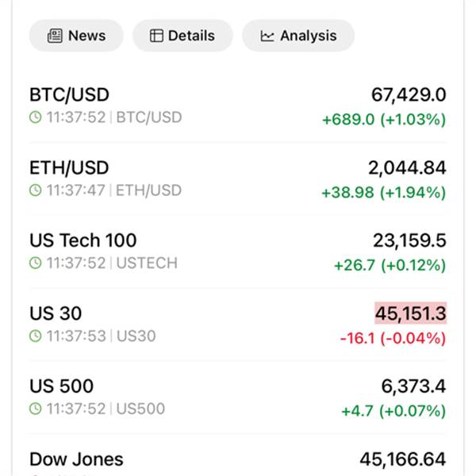Viewport: 476px width, 476px height.
Task: Open the US Tech 100 row
Action: (x=83, y=240)
